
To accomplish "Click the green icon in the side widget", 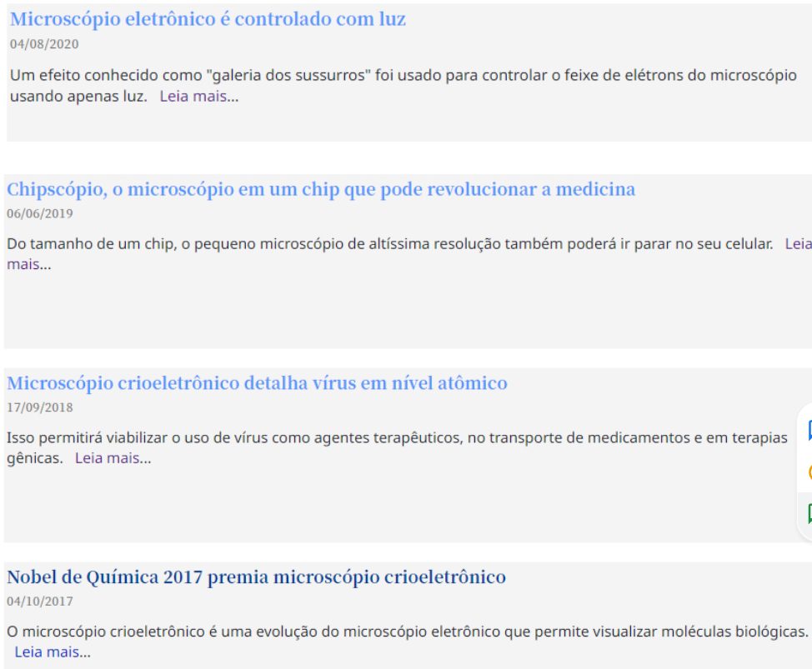I will tap(809, 513).
